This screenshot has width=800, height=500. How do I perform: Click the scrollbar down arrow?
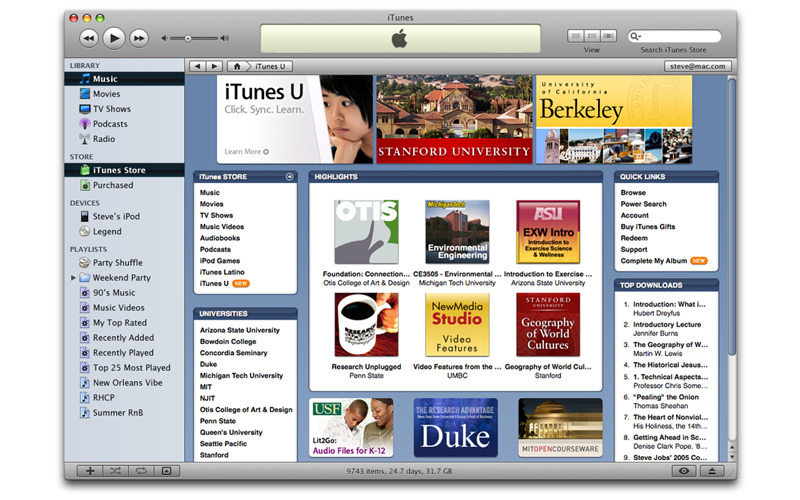click(732, 457)
